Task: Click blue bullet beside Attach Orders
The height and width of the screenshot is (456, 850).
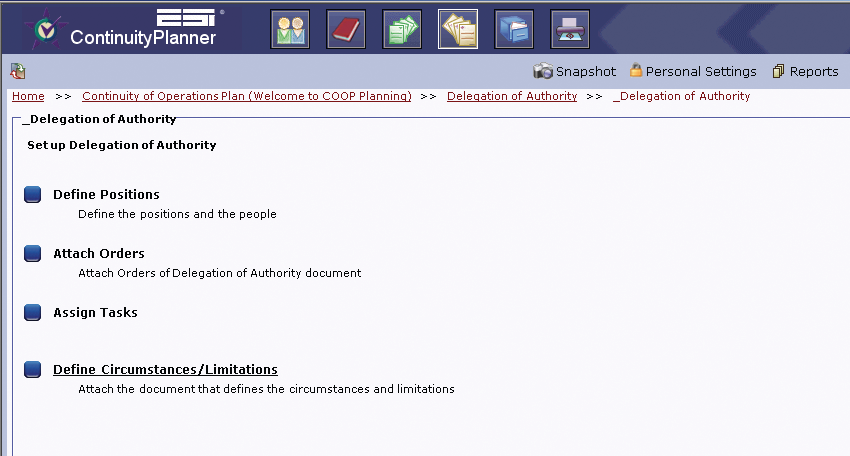Action: pyautogui.click(x=33, y=253)
